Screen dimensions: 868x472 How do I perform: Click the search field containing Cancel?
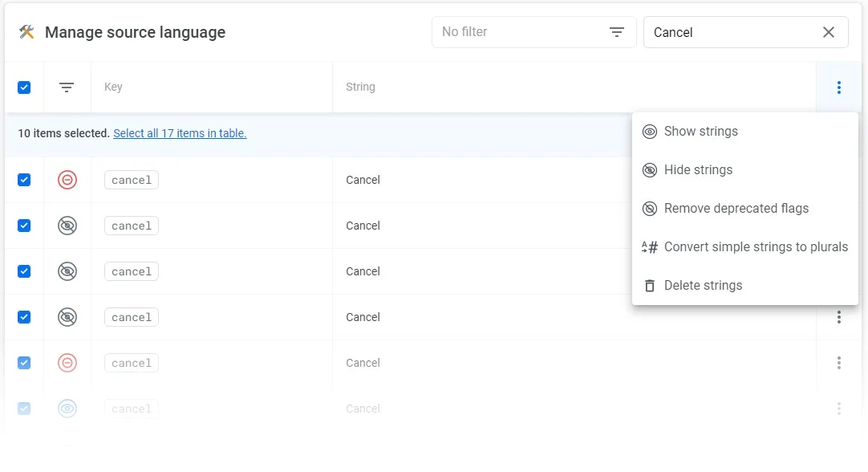(730, 32)
